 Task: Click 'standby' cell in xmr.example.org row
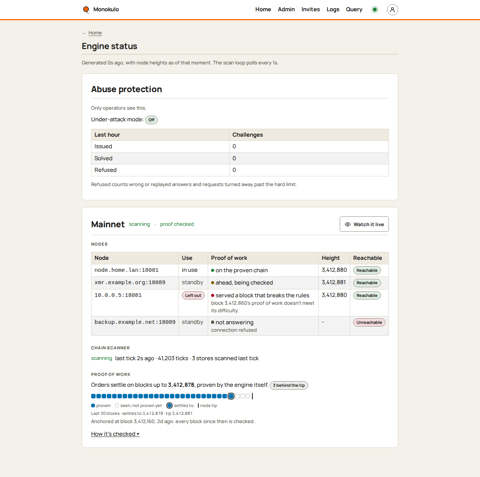pyautogui.click(x=192, y=282)
